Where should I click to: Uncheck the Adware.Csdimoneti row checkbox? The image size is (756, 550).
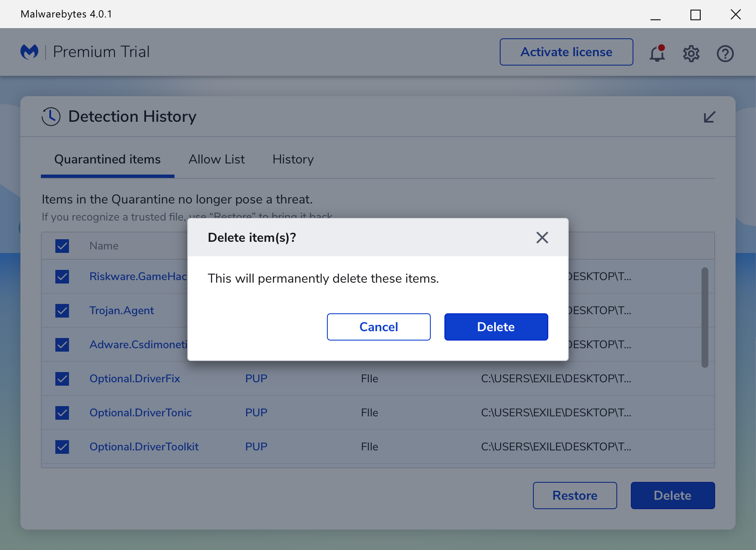(x=62, y=345)
